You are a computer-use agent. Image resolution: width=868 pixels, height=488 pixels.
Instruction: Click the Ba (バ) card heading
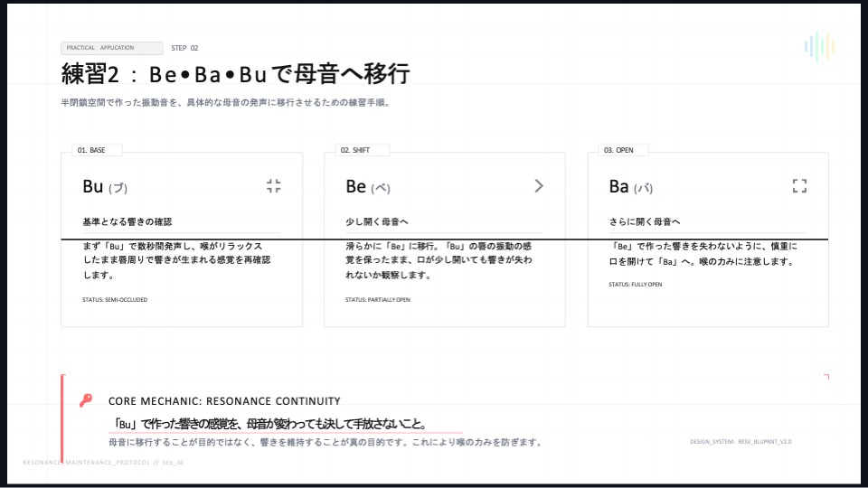click(631, 187)
